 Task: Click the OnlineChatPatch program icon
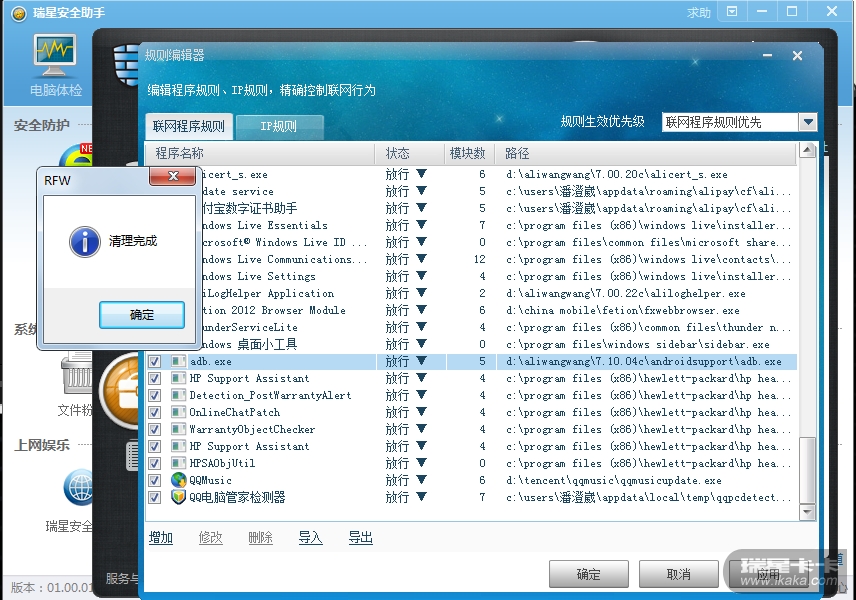coord(179,412)
